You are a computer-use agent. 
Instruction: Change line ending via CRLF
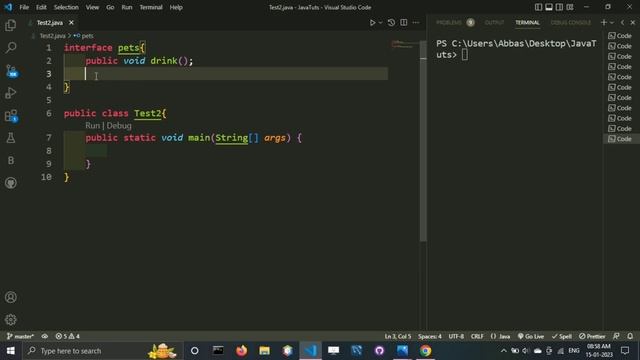[477, 336]
